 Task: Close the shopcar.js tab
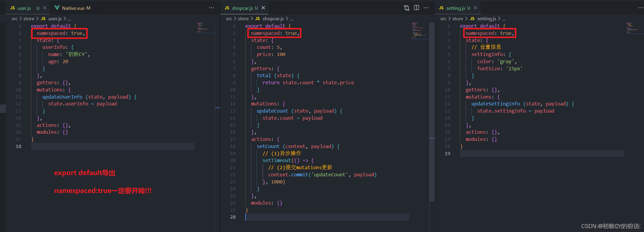click(263, 8)
